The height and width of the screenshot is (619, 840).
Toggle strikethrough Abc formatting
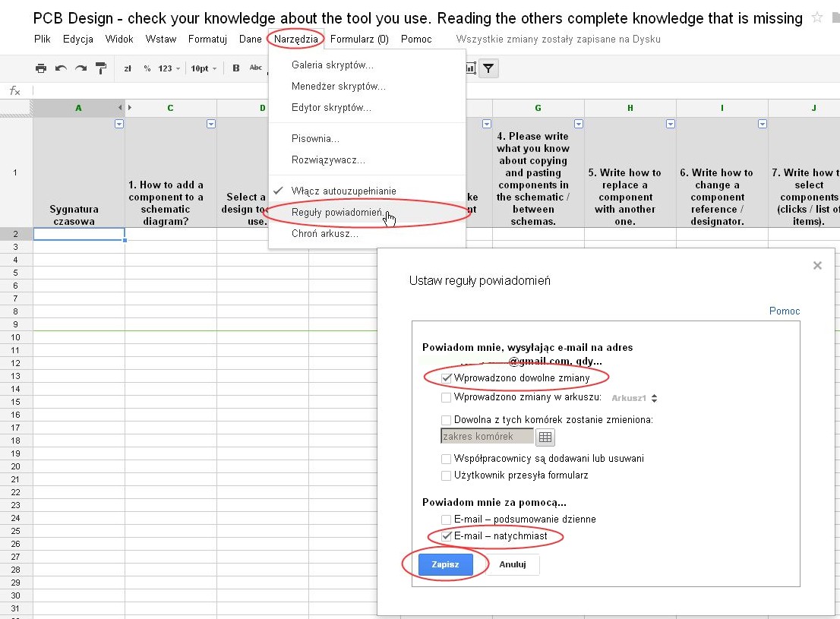[255, 68]
